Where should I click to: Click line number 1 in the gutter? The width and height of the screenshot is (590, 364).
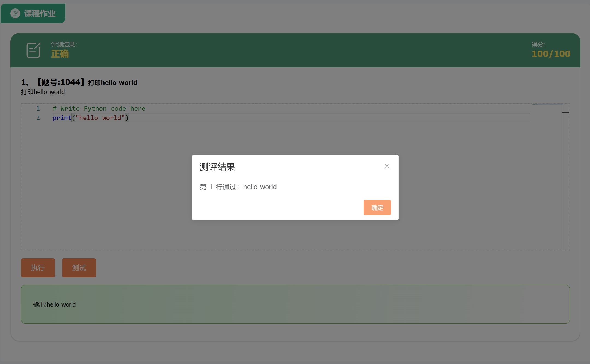(x=38, y=108)
